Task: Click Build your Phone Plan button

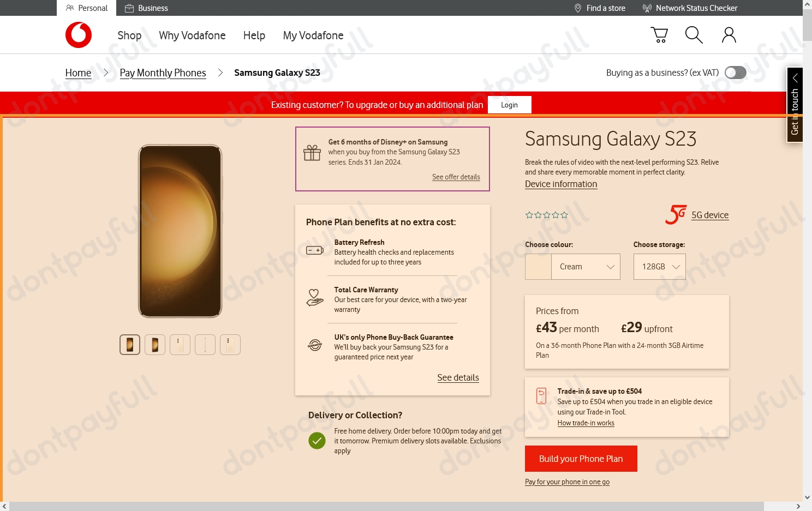Action: coord(581,459)
